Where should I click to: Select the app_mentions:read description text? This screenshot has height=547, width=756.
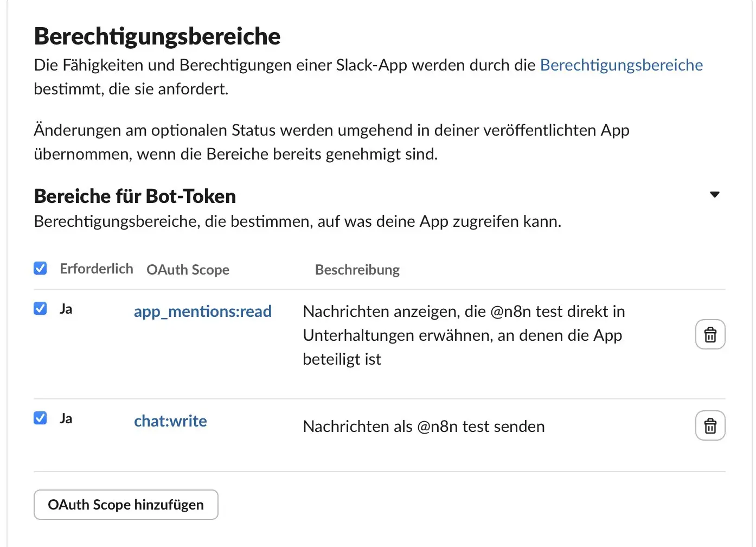(x=464, y=335)
